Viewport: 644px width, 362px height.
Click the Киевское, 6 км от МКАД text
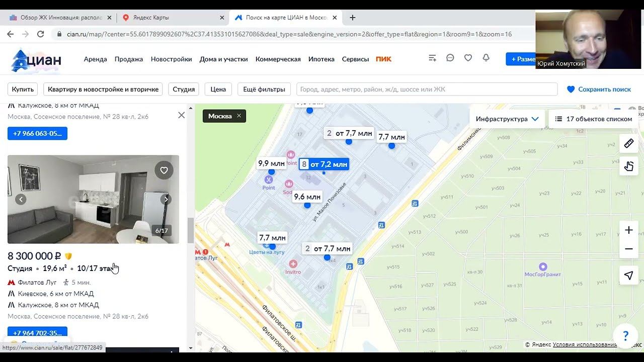point(56,294)
